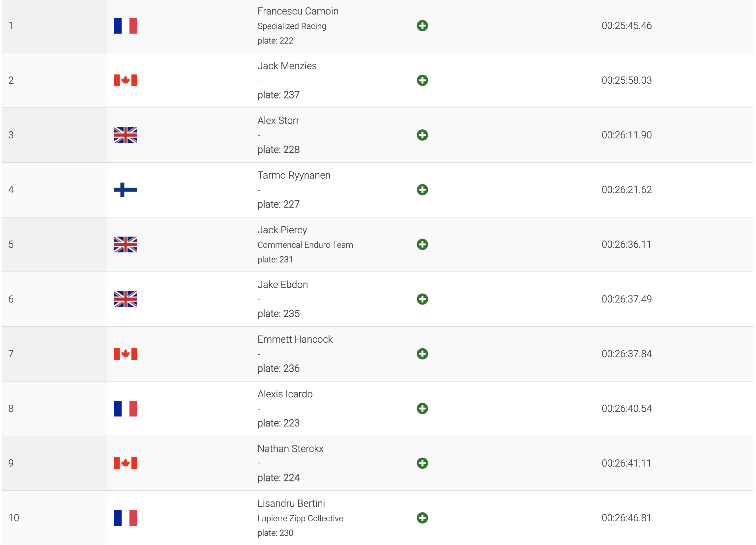Click the UK flag beside Jack Piercy

[125, 244]
